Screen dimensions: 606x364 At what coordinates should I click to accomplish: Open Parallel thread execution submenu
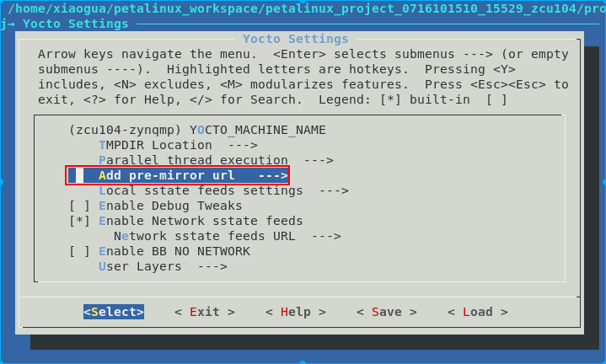pos(216,160)
